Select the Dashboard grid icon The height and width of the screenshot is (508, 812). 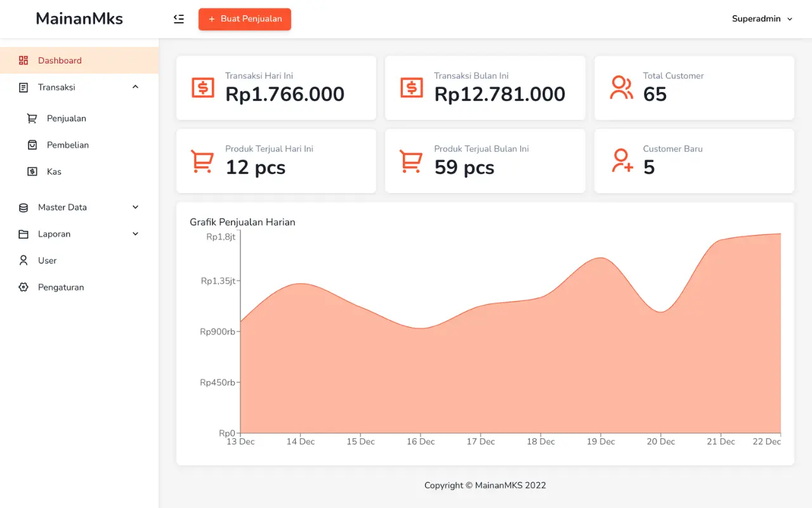click(x=24, y=60)
